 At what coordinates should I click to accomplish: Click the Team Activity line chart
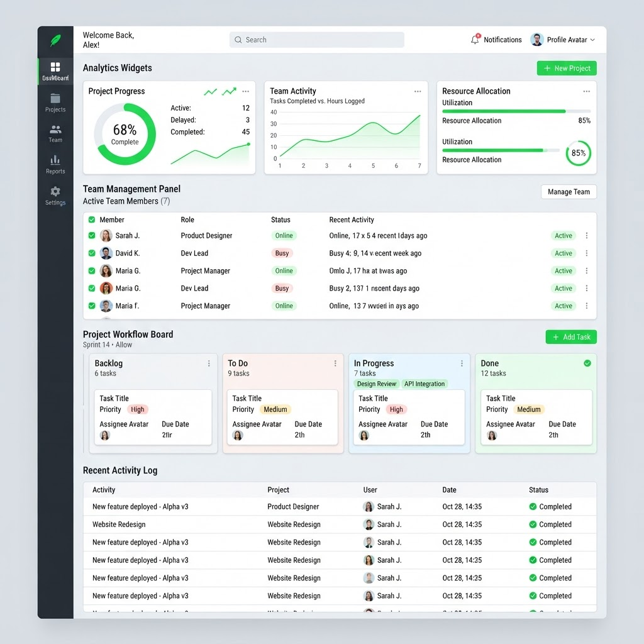click(350, 136)
